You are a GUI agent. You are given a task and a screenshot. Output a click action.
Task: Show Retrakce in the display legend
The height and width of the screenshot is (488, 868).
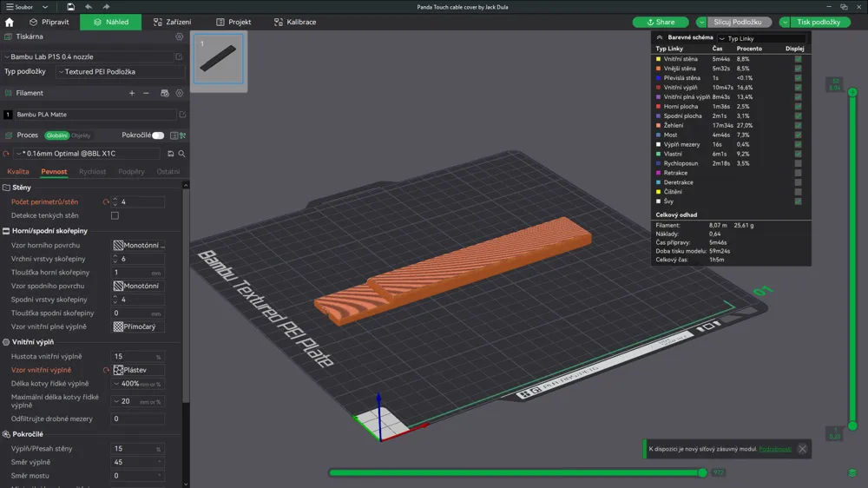[x=798, y=173]
